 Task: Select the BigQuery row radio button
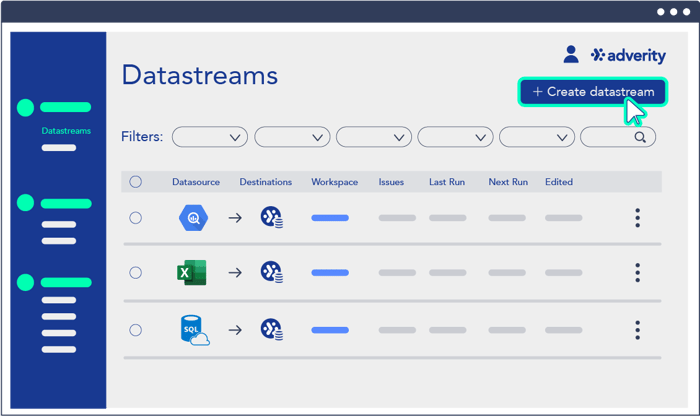click(x=136, y=218)
